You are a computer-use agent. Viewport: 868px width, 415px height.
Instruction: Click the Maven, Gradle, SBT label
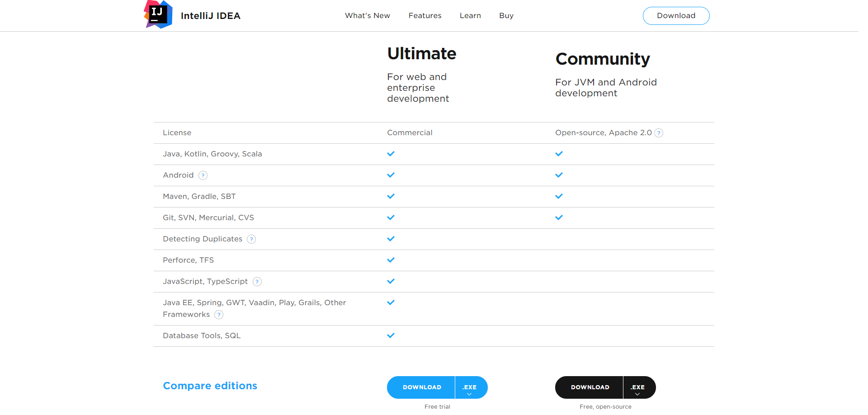[199, 197]
